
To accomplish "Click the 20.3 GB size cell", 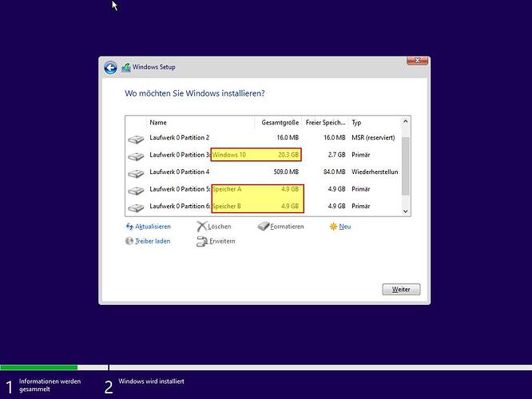I will point(288,155).
